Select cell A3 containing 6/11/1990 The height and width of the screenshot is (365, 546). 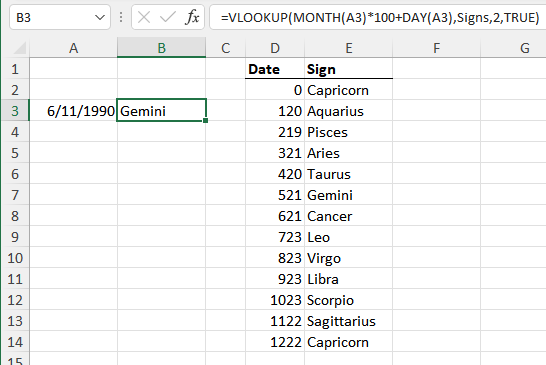click(73, 111)
